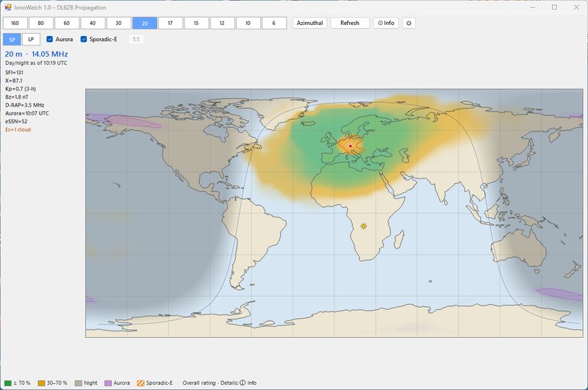Click the hatched Sporadic-E legend swatch
This screenshot has width=588, height=390.
coord(140,383)
